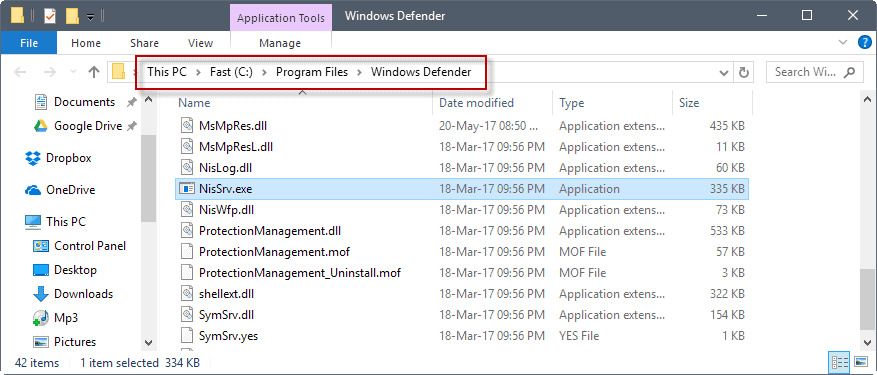
Task: Click the NisSrv.exe file icon
Action: [x=186, y=189]
